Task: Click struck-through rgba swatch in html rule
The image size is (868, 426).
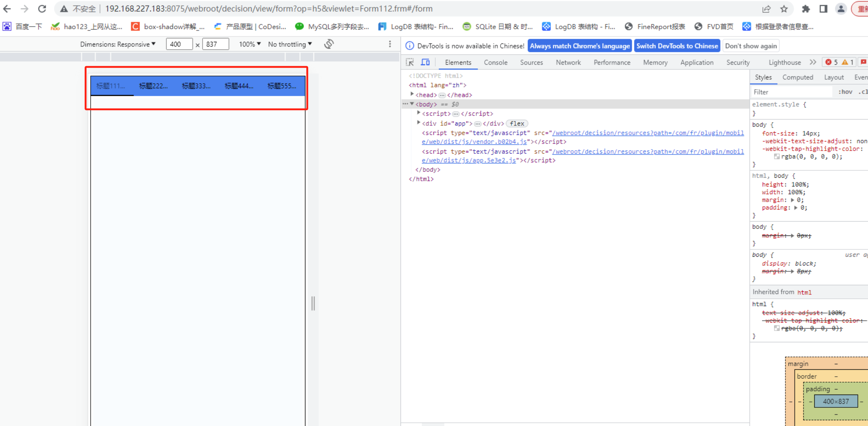Action: click(777, 328)
